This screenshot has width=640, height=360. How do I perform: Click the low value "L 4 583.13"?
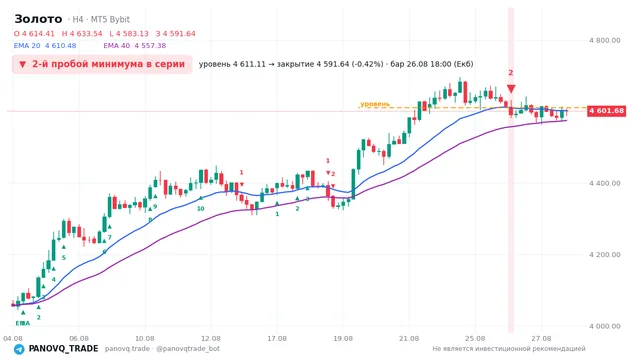pyautogui.click(x=129, y=34)
